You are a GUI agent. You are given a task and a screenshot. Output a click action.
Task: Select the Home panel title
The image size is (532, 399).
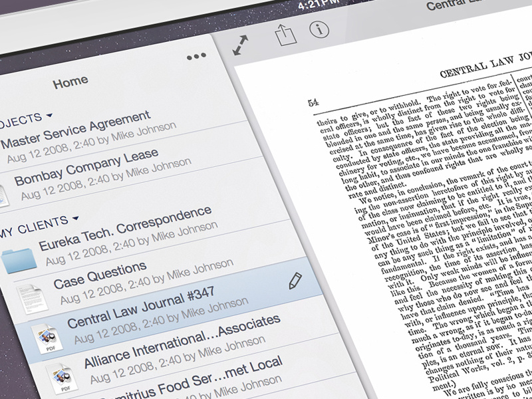click(x=70, y=82)
